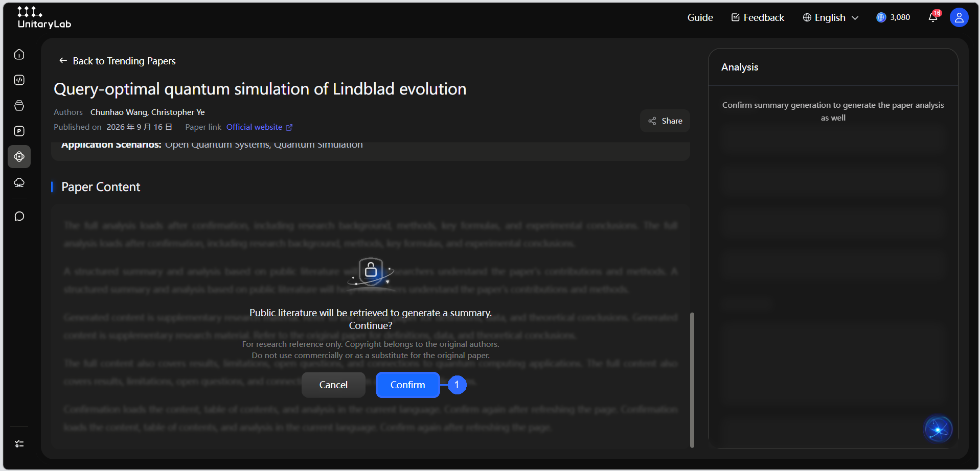Image resolution: width=980 pixels, height=471 pixels.
Task: Click the 'Analysis' panel heading
Action: (739, 67)
